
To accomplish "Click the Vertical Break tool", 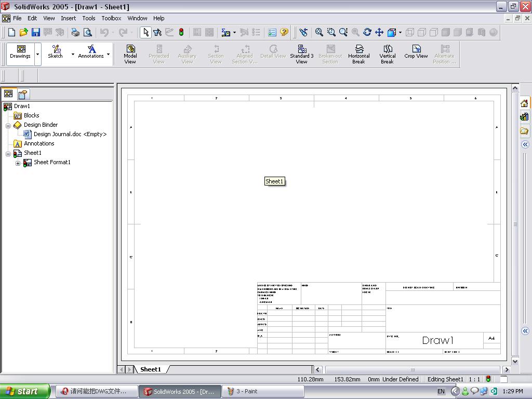I will tap(387, 54).
